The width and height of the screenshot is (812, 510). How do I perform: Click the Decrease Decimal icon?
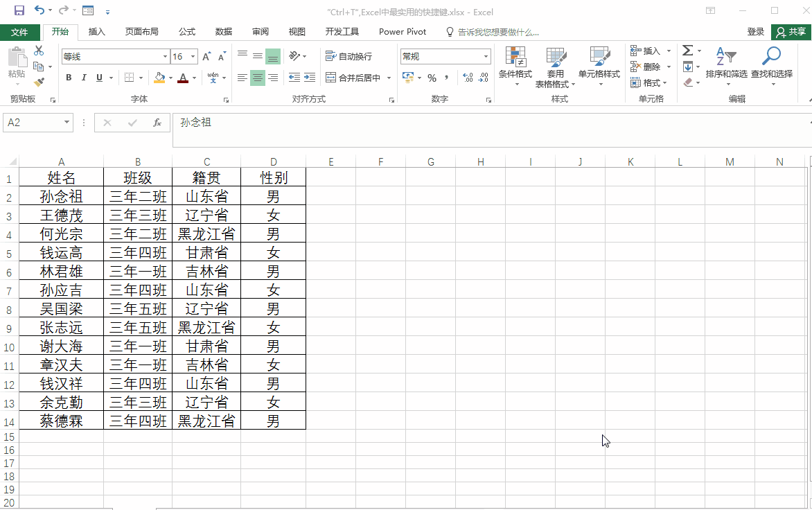coord(483,78)
